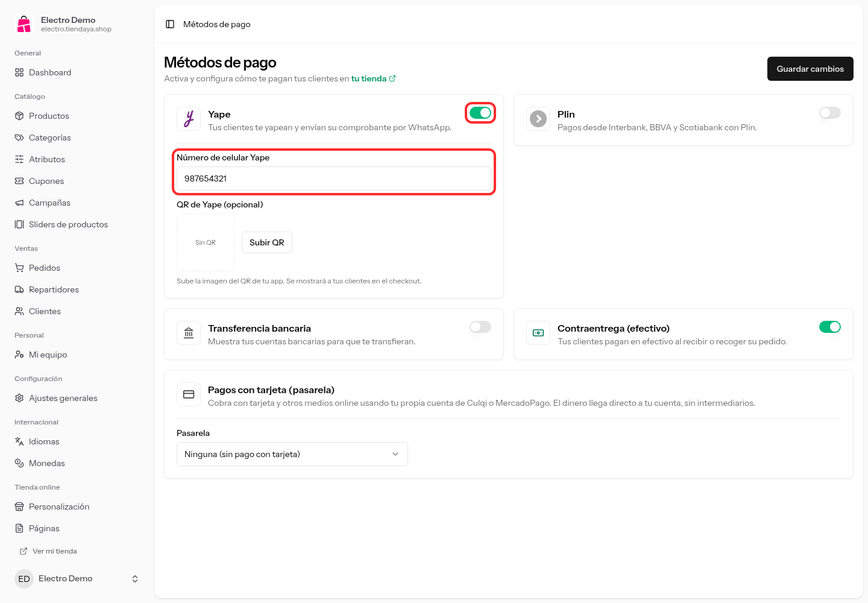The height and width of the screenshot is (603, 868).
Task: Open Atributos in the sidebar
Action: click(77, 159)
